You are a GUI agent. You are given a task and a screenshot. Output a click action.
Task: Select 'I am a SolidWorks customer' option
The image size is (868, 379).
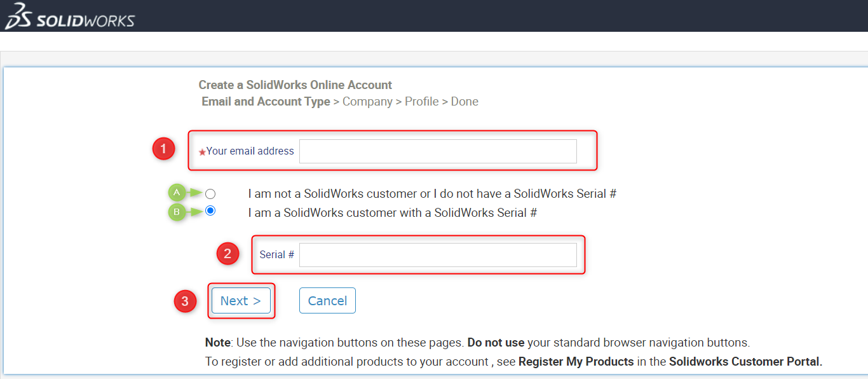pos(210,211)
